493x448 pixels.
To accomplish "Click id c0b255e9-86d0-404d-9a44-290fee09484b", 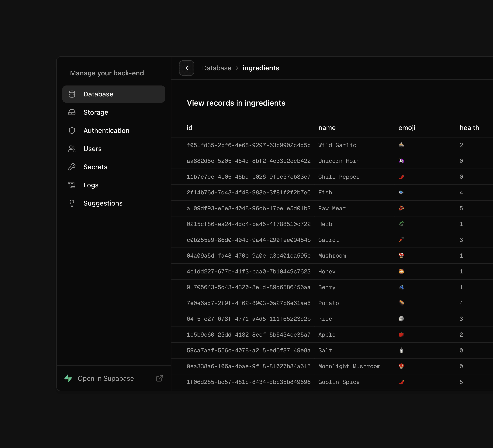I will point(249,240).
